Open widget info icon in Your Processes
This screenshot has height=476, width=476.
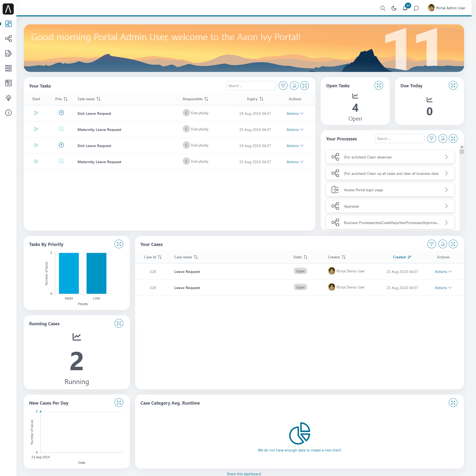443,139
